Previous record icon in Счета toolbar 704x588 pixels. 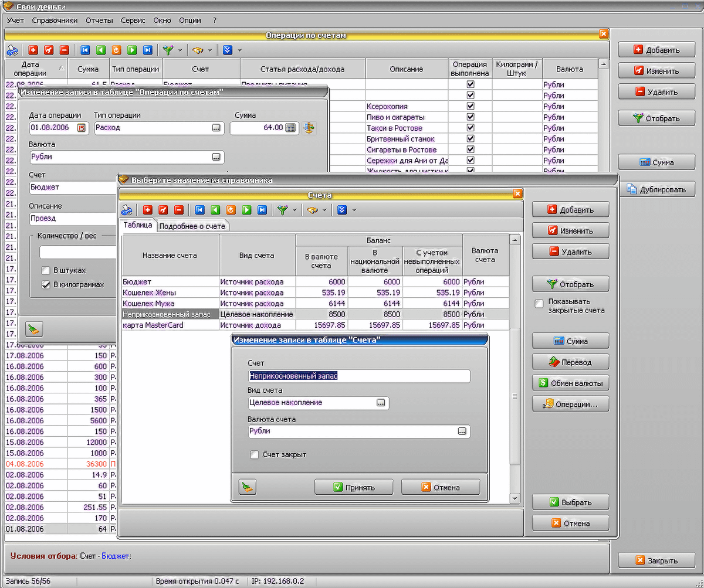click(215, 210)
